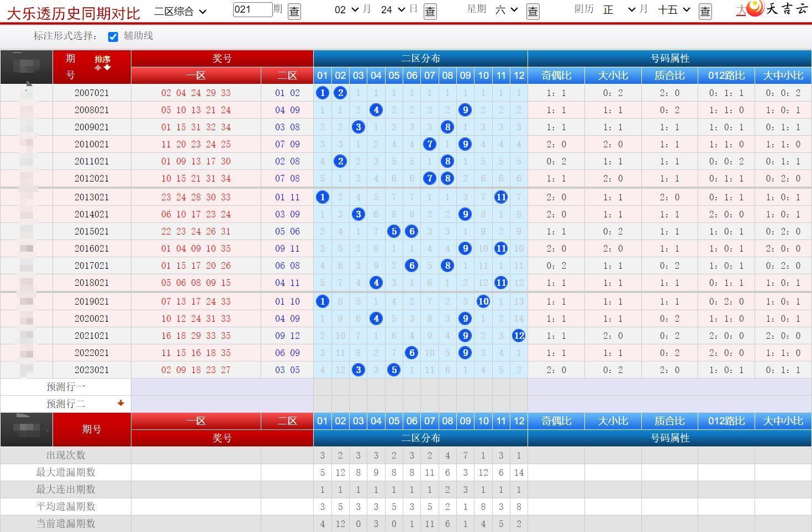Click ball 4 in row 2018021
The height and width of the screenshot is (532, 812).
click(x=376, y=283)
